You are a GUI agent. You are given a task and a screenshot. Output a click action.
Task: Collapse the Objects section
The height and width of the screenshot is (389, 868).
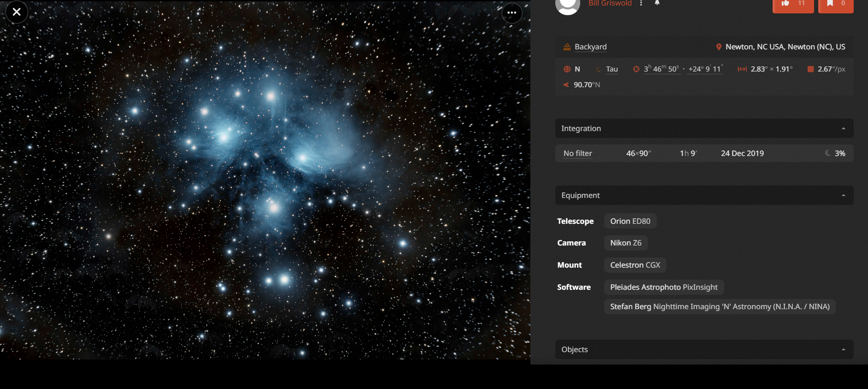pos(704,349)
